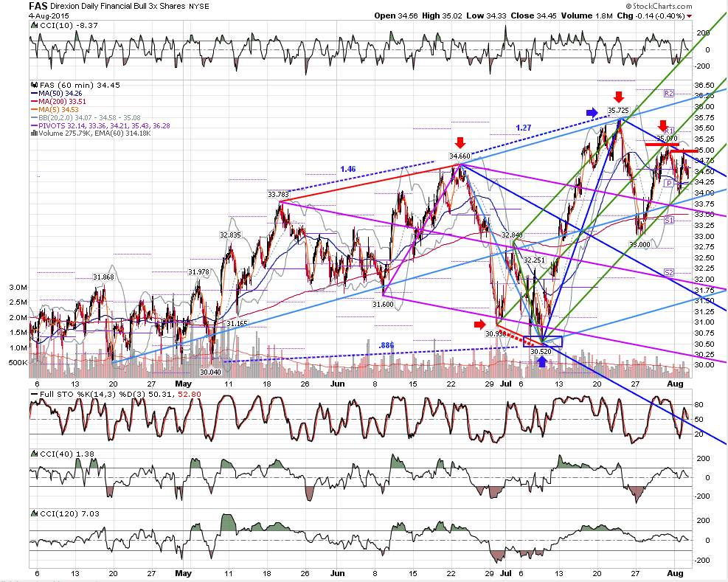
Task: Click the PIVOTS legend entry
Action: 100,125
